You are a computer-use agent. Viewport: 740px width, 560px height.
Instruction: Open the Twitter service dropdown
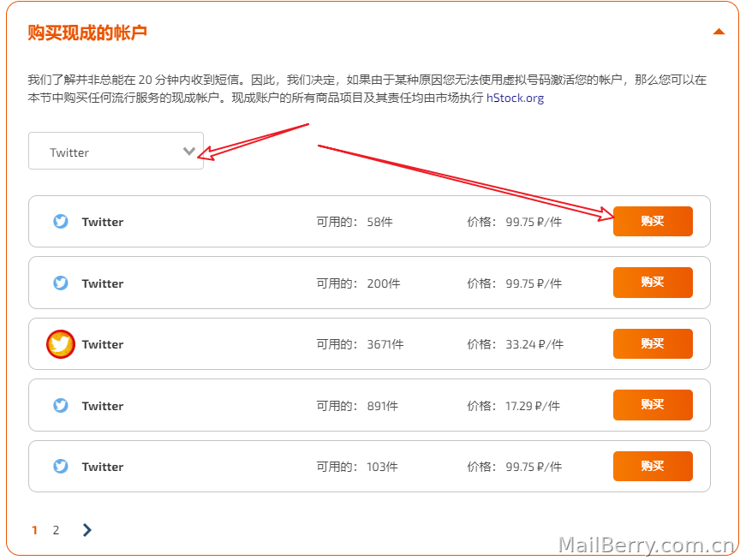point(116,151)
